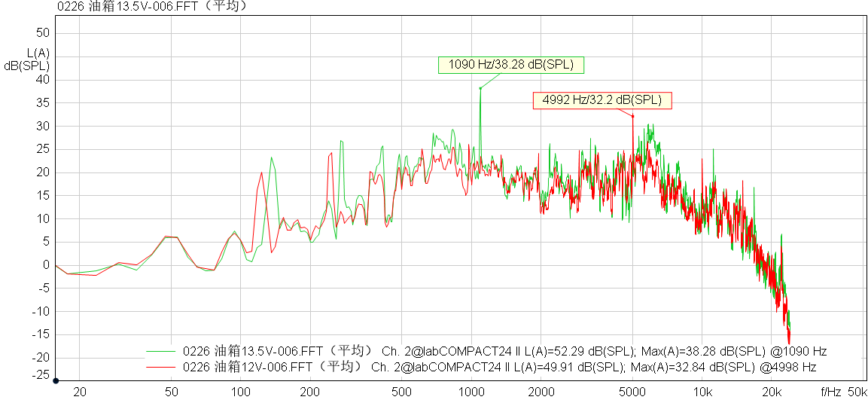Click the 50 value at the top of the y-axis
The image size is (868, 406).
coord(43,33)
